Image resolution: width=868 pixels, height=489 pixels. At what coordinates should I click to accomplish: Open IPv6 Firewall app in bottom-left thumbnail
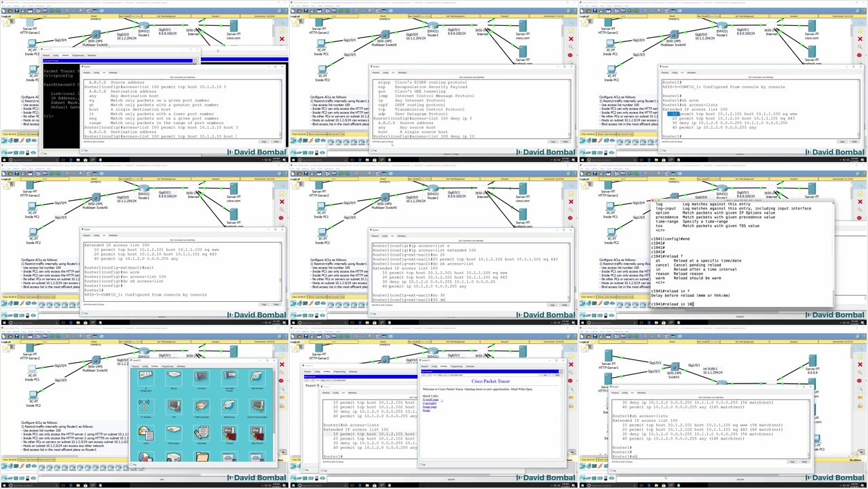[257, 433]
